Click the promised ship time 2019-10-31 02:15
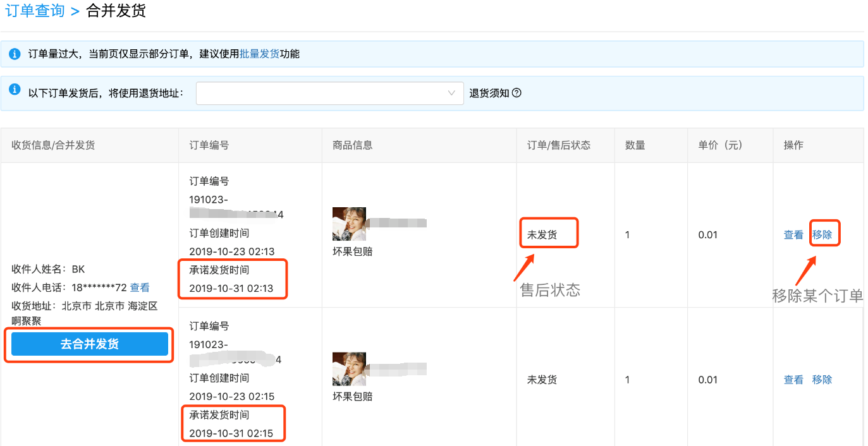The image size is (868, 446). pos(231,433)
